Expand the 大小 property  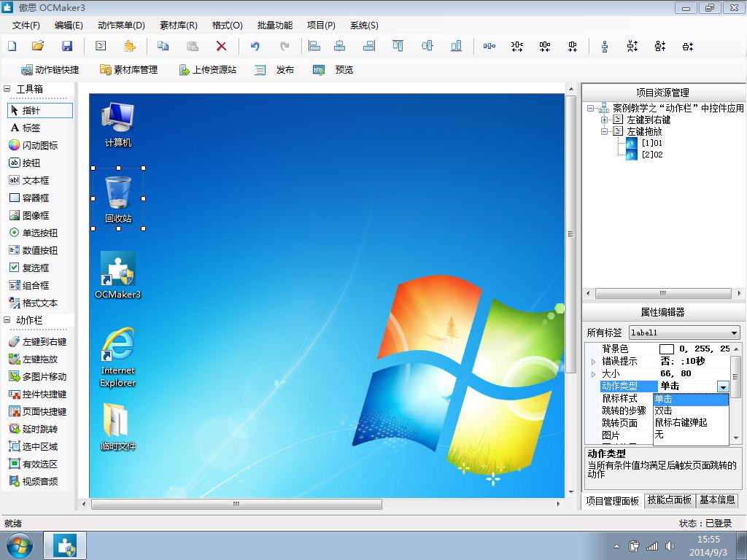click(x=593, y=374)
